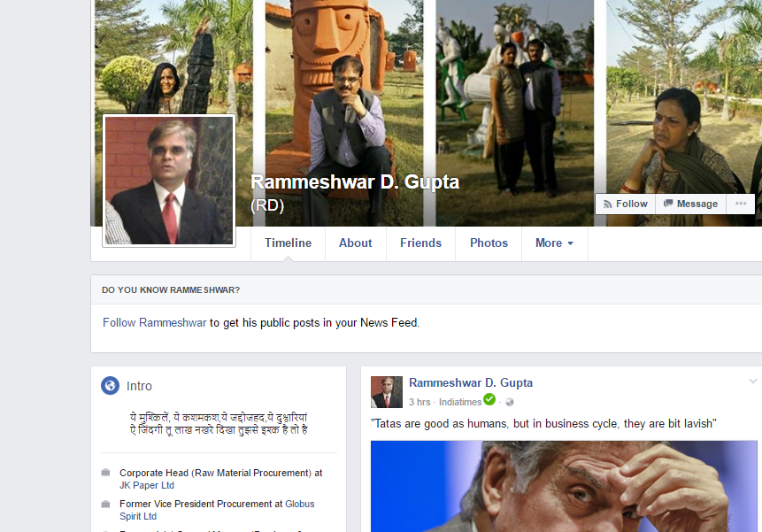Open the three-dots more actions button
Image resolution: width=762 pixels, height=532 pixels.
(741, 204)
